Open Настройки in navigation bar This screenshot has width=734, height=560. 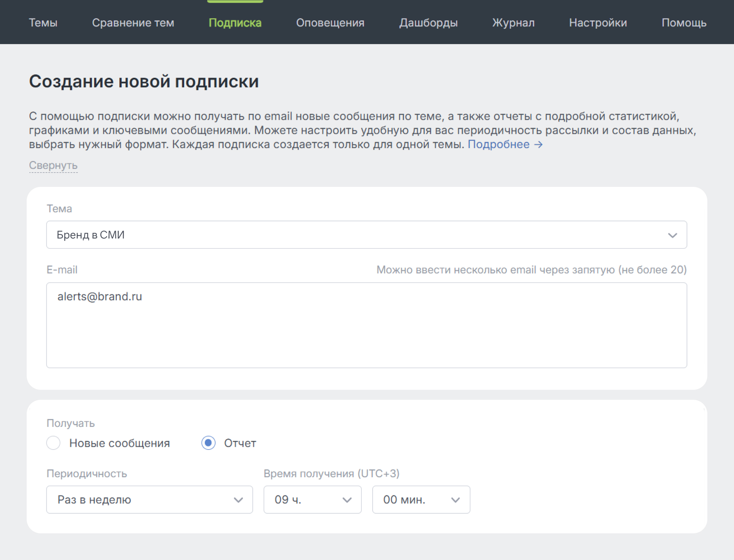pos(598,23)
